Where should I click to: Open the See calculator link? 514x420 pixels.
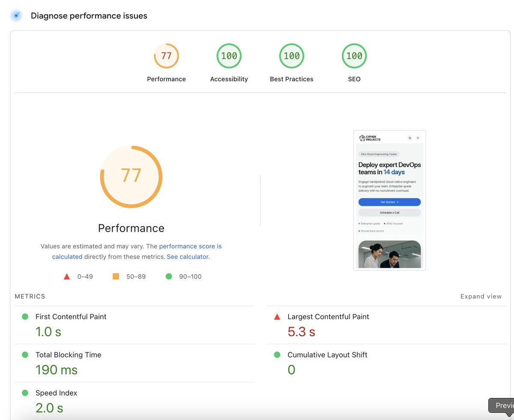188,257
